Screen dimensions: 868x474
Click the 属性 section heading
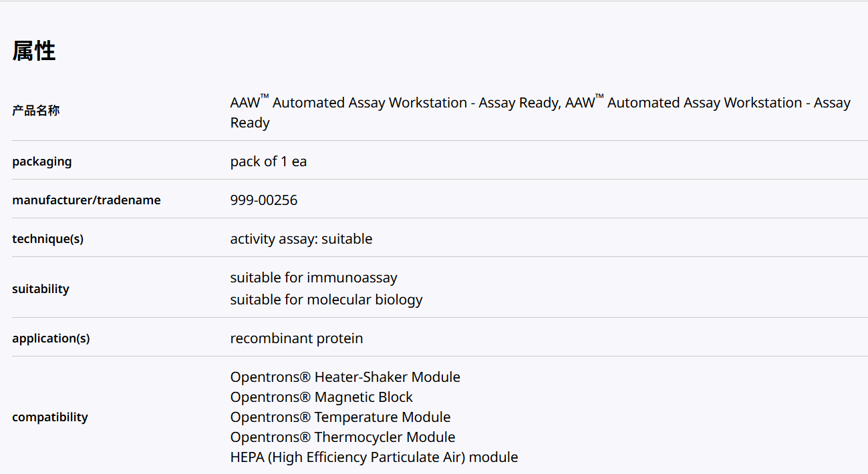click(34, 51)
